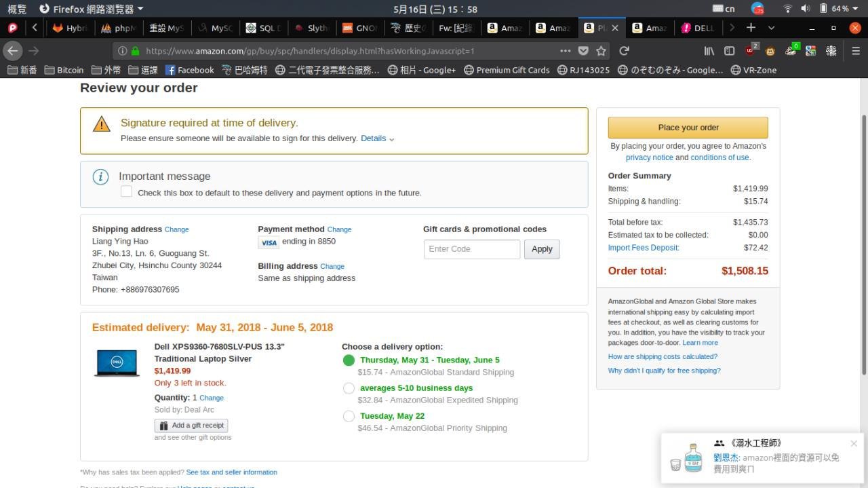Expand signature required Details
Screen dimensions: 868x488
pyautogui.click(x=377, y=138)
